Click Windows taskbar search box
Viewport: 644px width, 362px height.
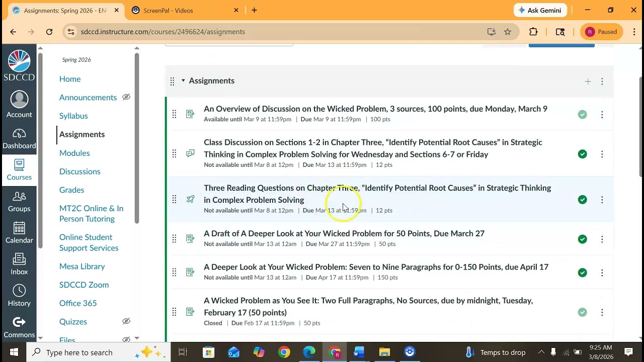[98, 352]
